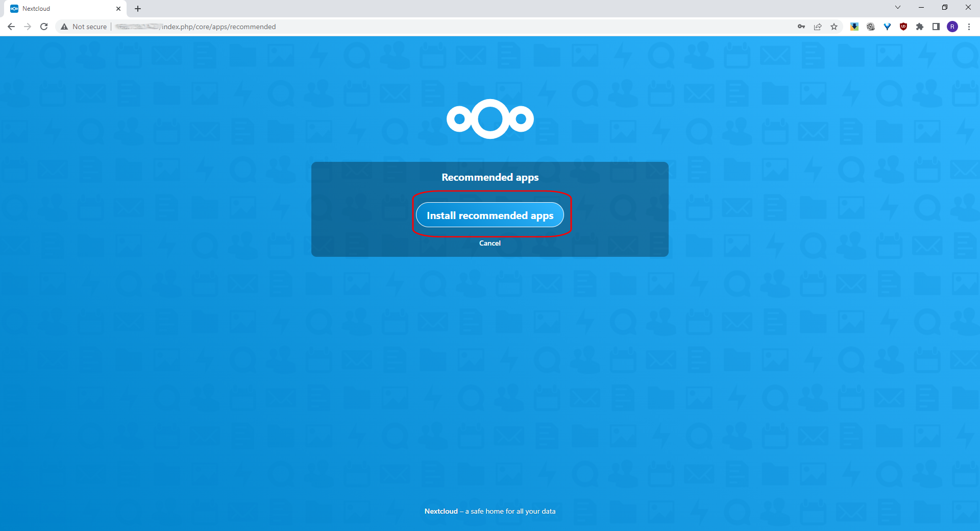Image resolution: width=980 pixels, height=531 pixels.
Task: Click the new tab plus button
Action: click(x=137, y=8)
